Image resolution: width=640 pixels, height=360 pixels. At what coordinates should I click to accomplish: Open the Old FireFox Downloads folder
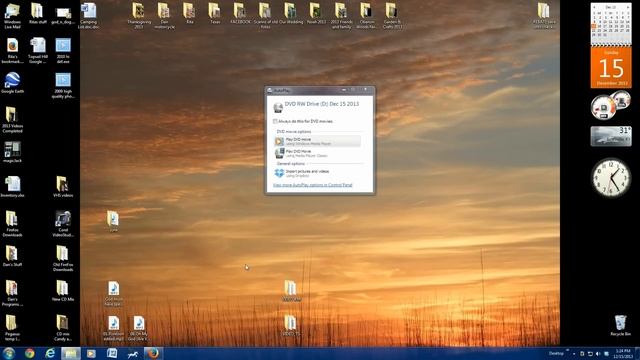63,258
